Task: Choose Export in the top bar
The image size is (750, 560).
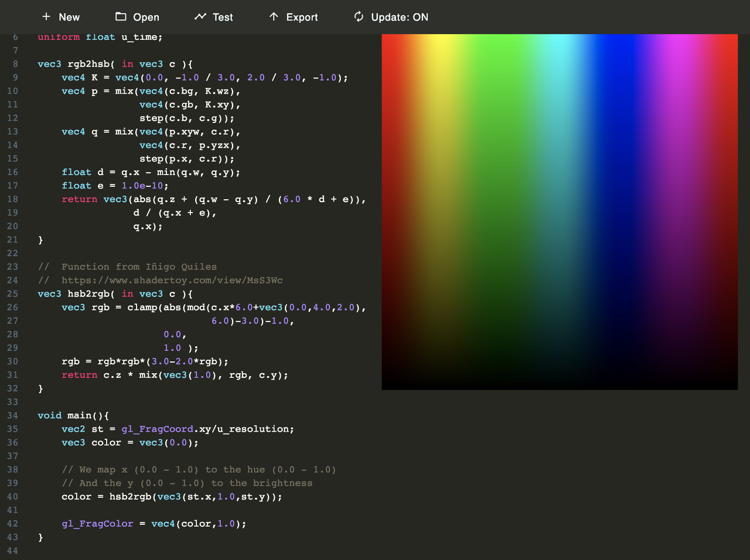Action: click(x=302, y=17)
